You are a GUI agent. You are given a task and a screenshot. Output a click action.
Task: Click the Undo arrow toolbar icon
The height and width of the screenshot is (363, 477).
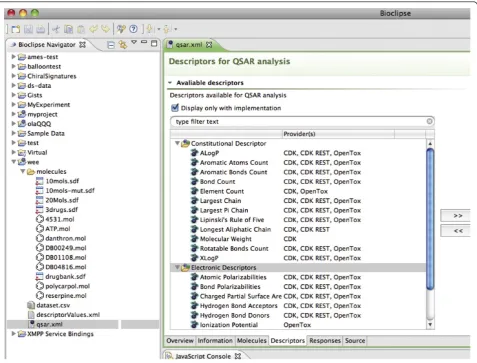pos(93,29)
